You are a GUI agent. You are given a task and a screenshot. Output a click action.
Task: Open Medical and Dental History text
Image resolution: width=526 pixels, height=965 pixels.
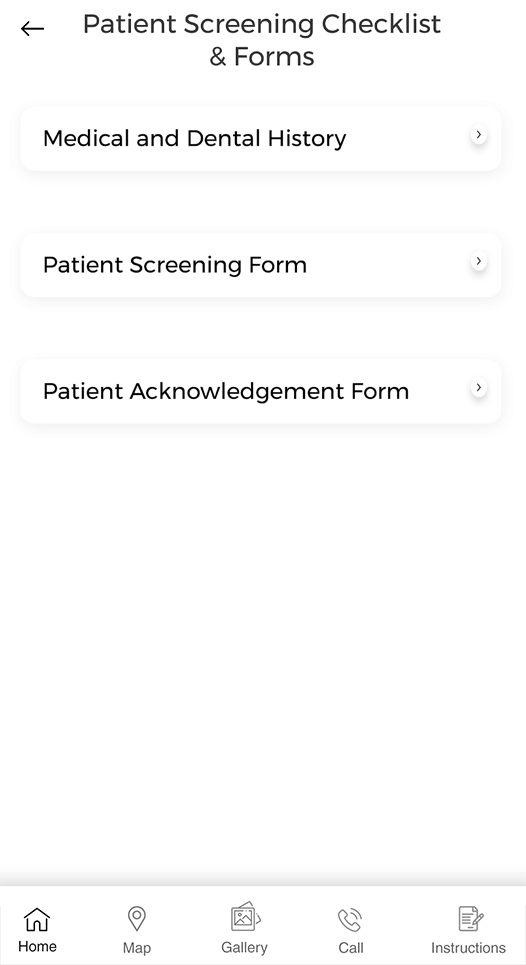[194, 138]
